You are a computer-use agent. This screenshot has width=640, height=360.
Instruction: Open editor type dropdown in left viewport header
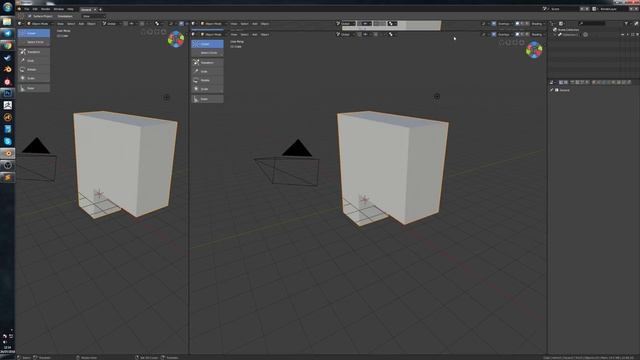point(20,24)
